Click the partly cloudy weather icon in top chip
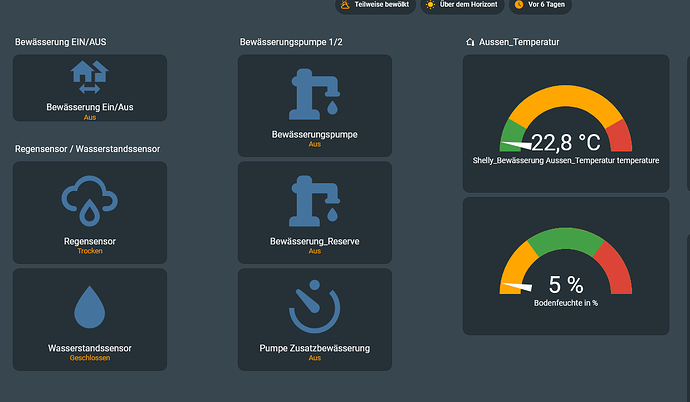This screenshot has height=402, width=690. pos(345,5)
